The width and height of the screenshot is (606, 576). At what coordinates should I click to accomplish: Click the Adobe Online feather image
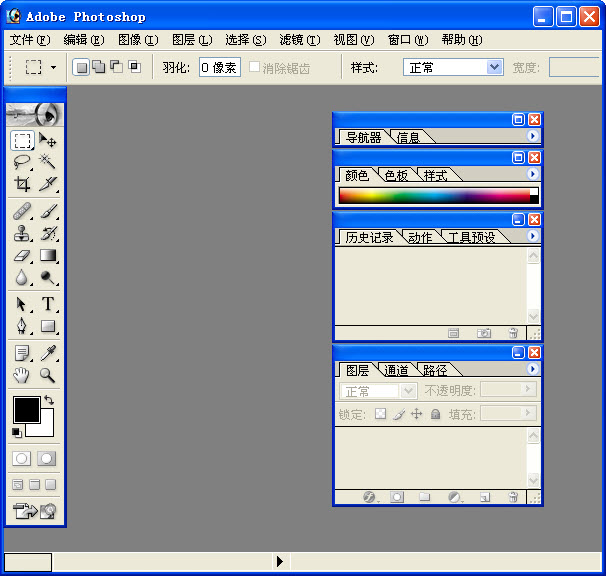click(x=34, y=114)
